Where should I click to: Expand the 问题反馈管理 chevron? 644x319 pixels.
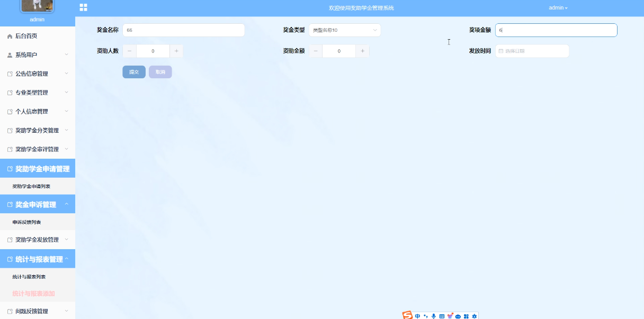click(x=66, y=311)
